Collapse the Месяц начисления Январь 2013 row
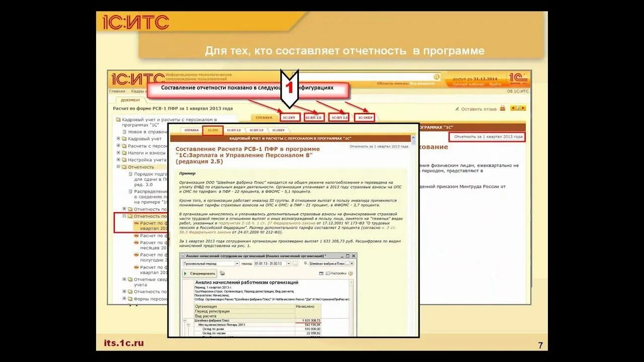 pyautogui.click(x=189, y=325)
